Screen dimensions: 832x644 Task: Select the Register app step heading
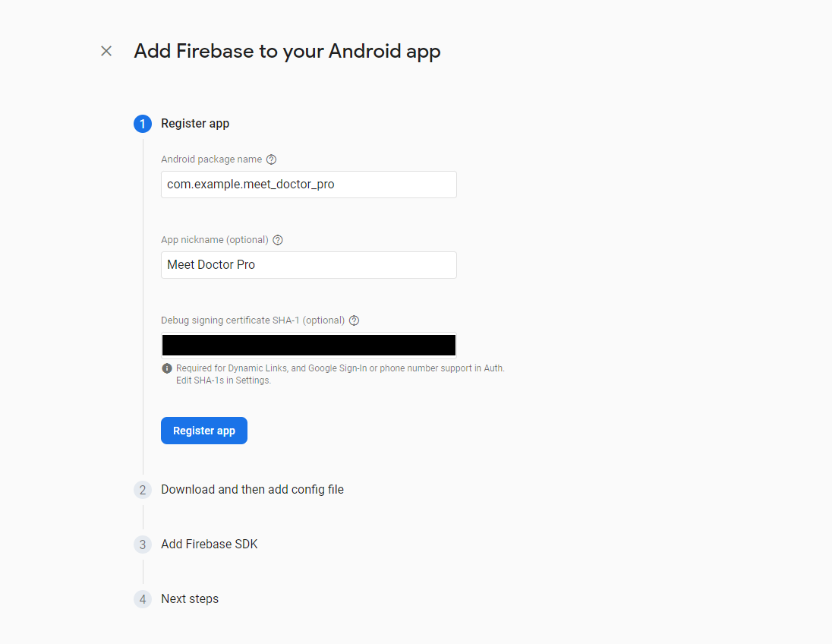[195, 124]
